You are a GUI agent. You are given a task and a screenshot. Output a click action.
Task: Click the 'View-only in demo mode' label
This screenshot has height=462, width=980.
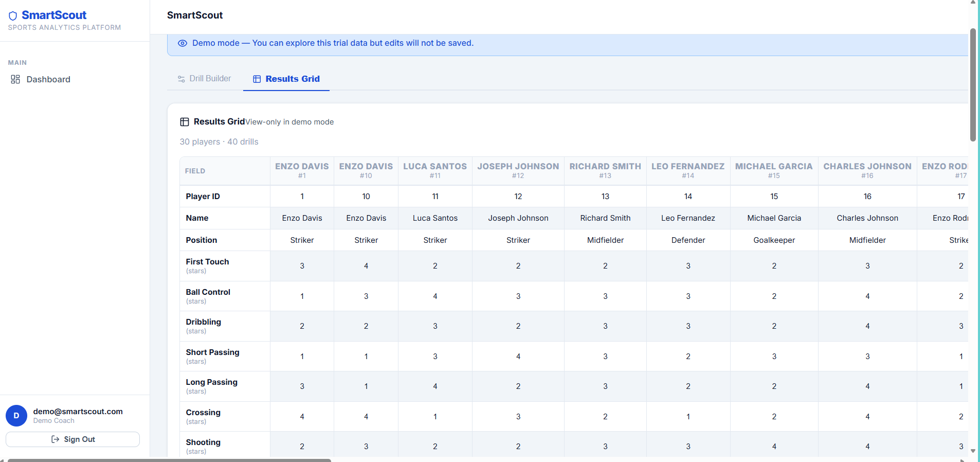click(289, 122)
